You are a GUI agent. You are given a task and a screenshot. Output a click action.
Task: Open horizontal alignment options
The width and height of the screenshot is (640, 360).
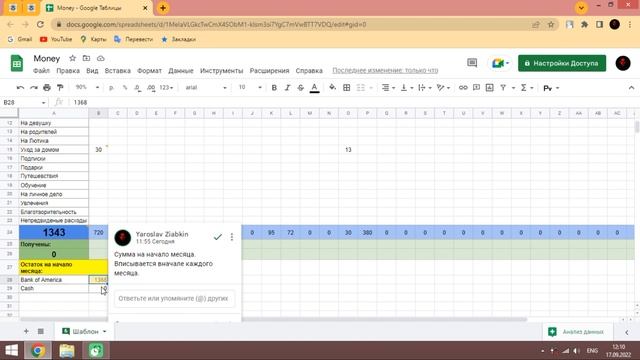(388, 88)
